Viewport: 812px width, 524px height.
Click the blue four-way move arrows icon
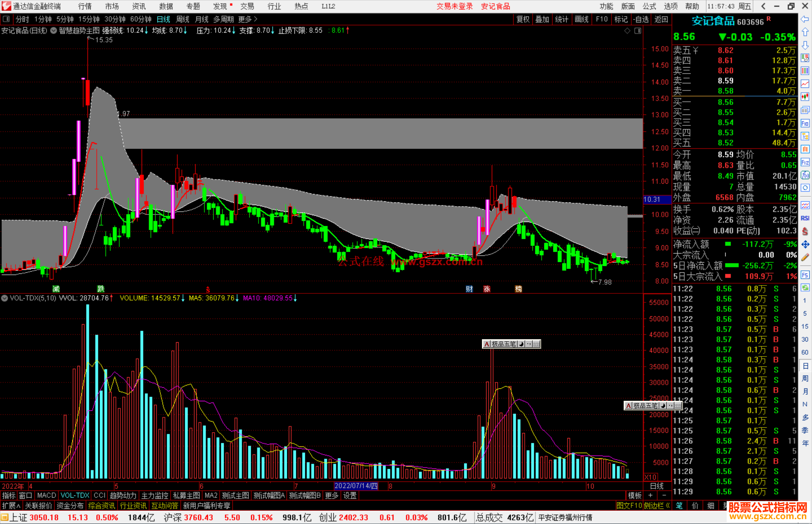pos(805,245)
